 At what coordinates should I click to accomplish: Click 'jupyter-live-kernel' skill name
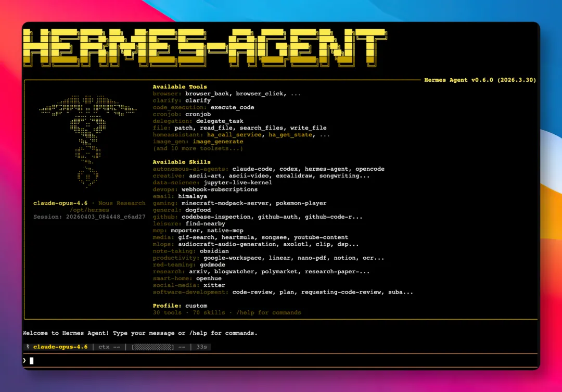tap(238, 183)
